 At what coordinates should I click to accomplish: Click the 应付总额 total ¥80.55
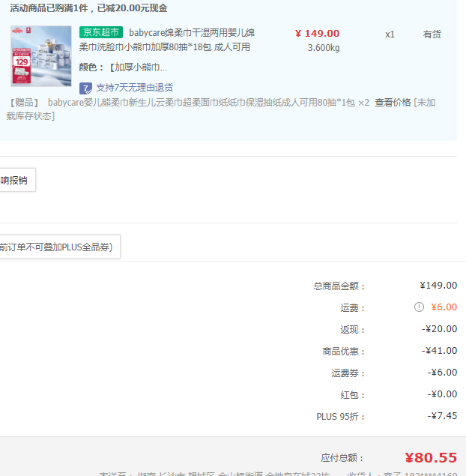431,457
